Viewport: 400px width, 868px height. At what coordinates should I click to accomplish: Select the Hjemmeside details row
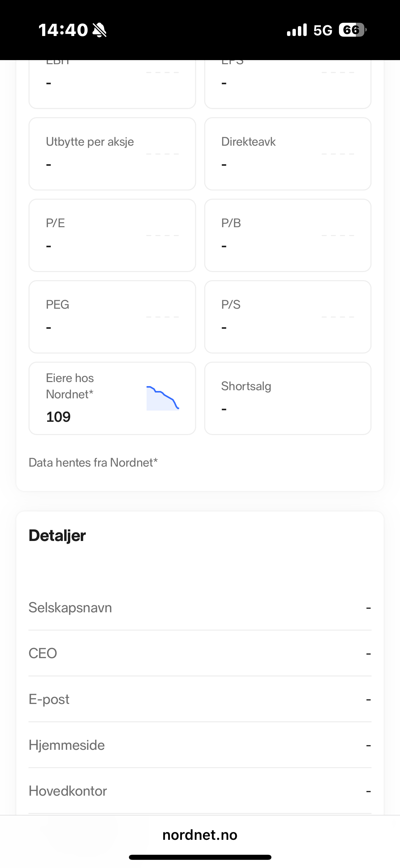200,745
